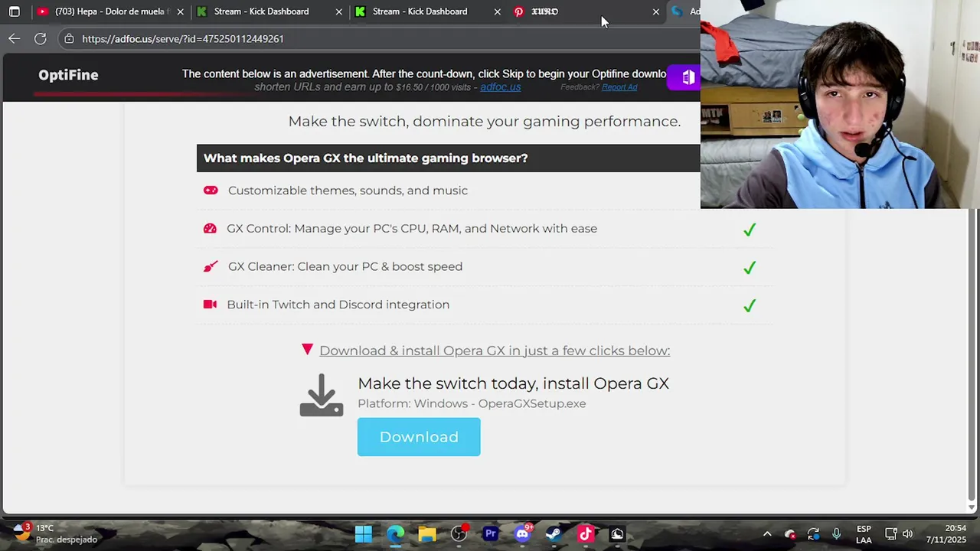Click 'Make the switch today, install Opera GX' text

(x=513, y=383)
